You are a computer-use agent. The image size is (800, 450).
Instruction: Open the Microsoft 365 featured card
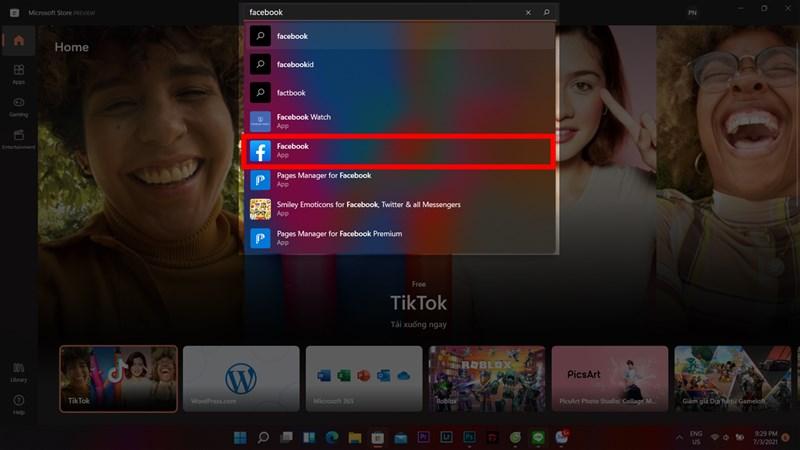click(364, 379)
